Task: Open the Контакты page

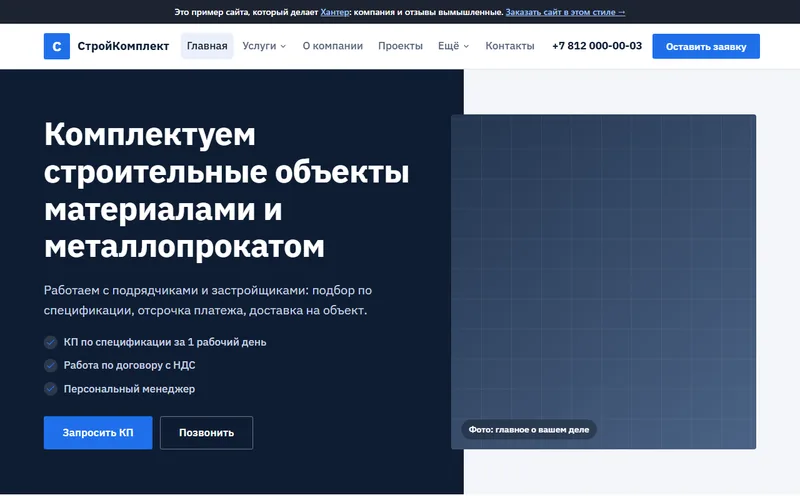Action: click(510, 46)
